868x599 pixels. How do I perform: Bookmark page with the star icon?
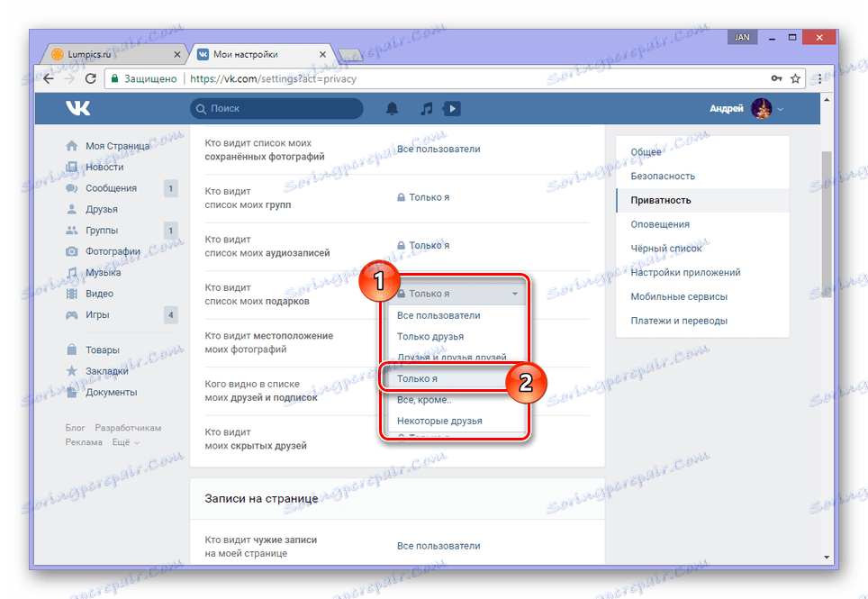pos(795,78)
